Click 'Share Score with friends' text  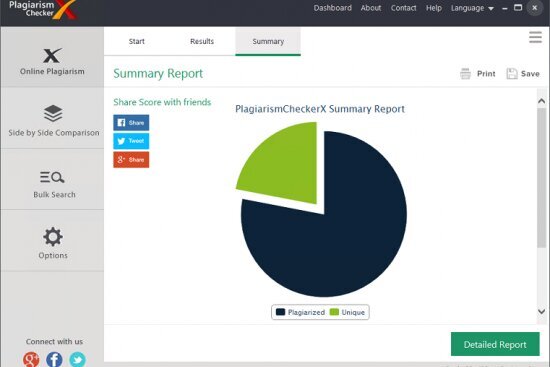coord(162,102)
